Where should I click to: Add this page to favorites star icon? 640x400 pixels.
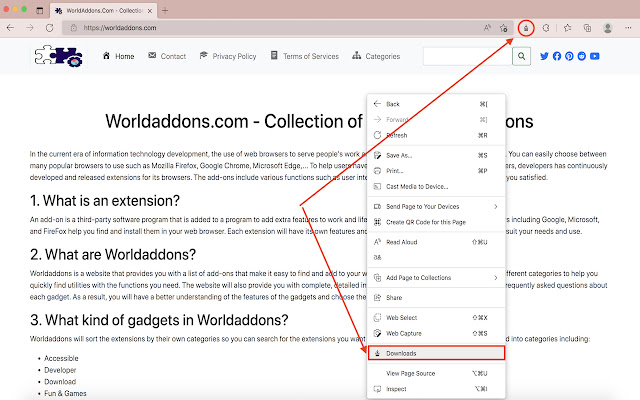(504, 28)
